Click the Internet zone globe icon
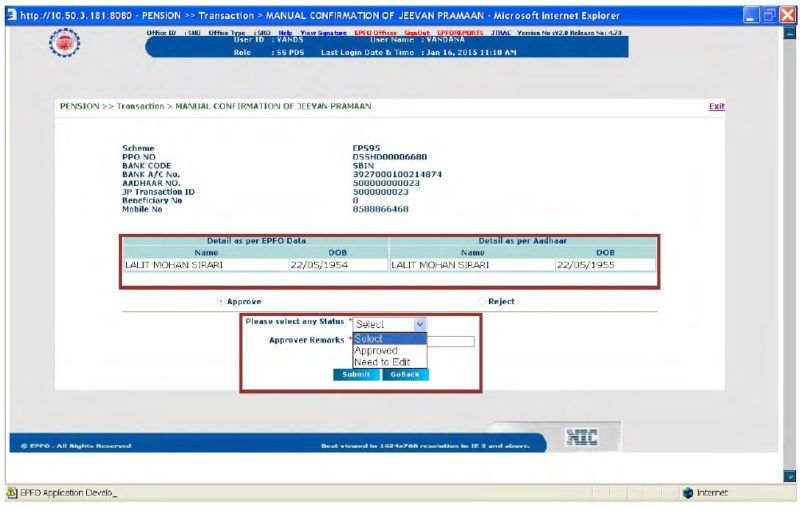Viewport: 800px width, 506px height. coord(688,493)
